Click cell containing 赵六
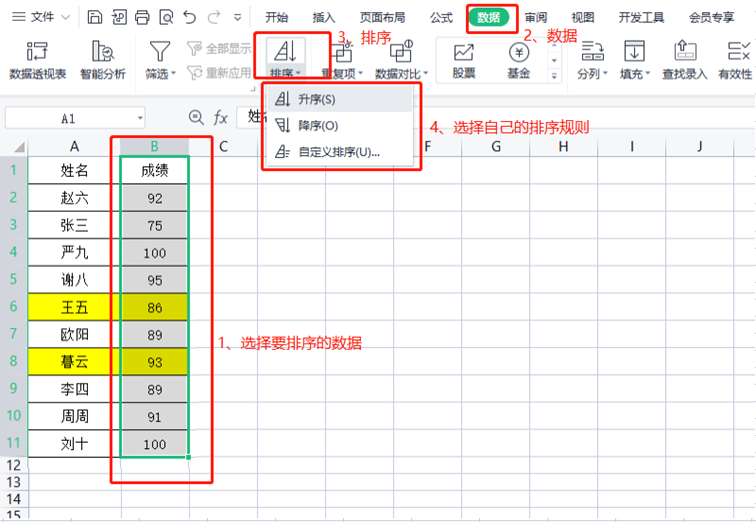This screenshot has height=522, width=756. [74, 198]
